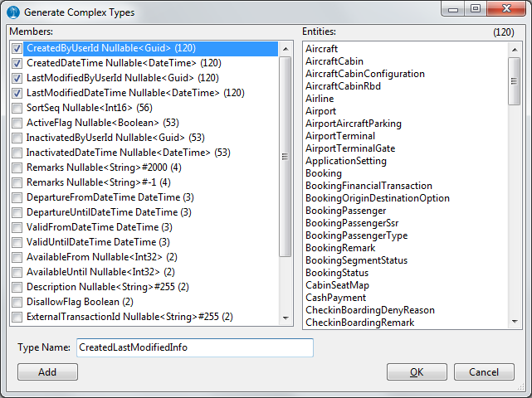The height and width of the screenshot is (398, 532).
Task: Check the ActiveFlag Nullable<Boolean> checkbox
Action: click(x=17, y=123)
